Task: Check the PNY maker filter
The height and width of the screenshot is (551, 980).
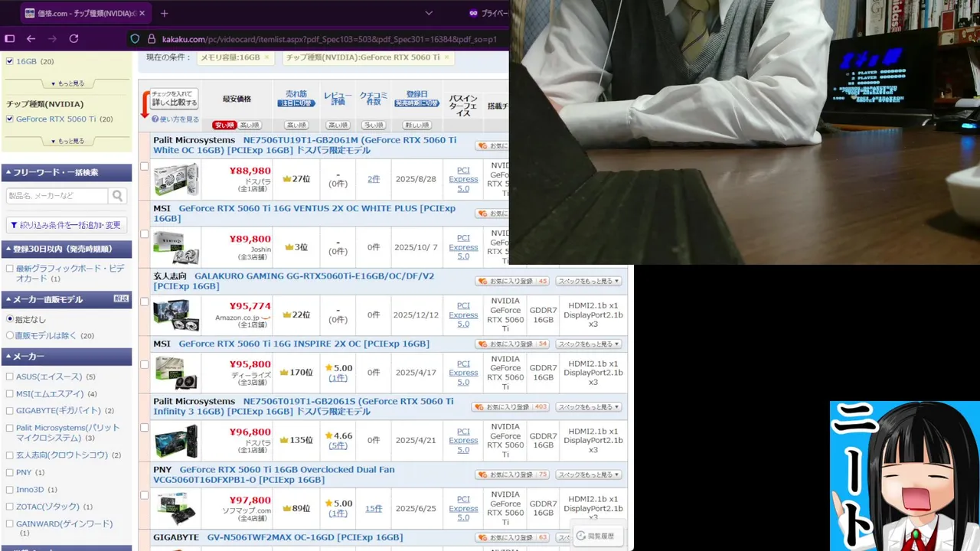Action: click(x=10, y=472)
